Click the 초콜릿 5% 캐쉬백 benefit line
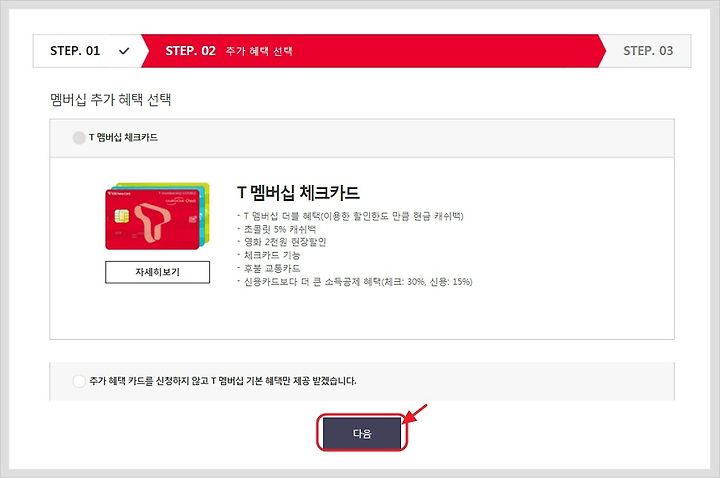 pos(277,229)
